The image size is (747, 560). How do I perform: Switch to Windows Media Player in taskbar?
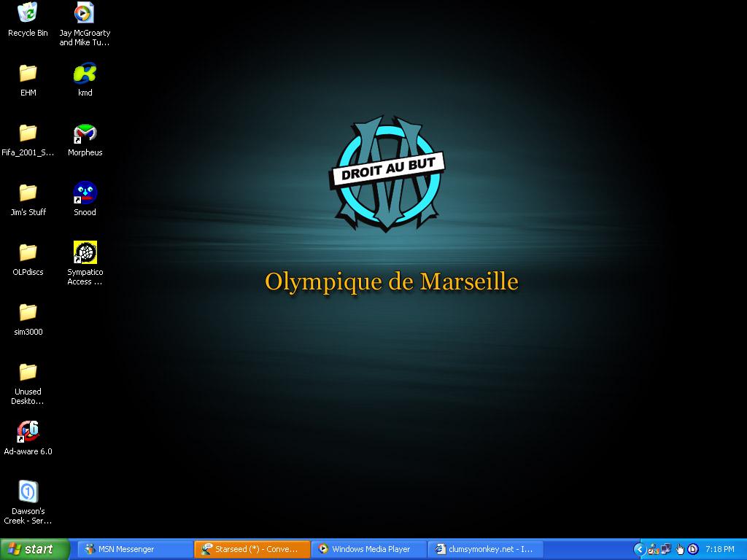(x=368, y=549)
